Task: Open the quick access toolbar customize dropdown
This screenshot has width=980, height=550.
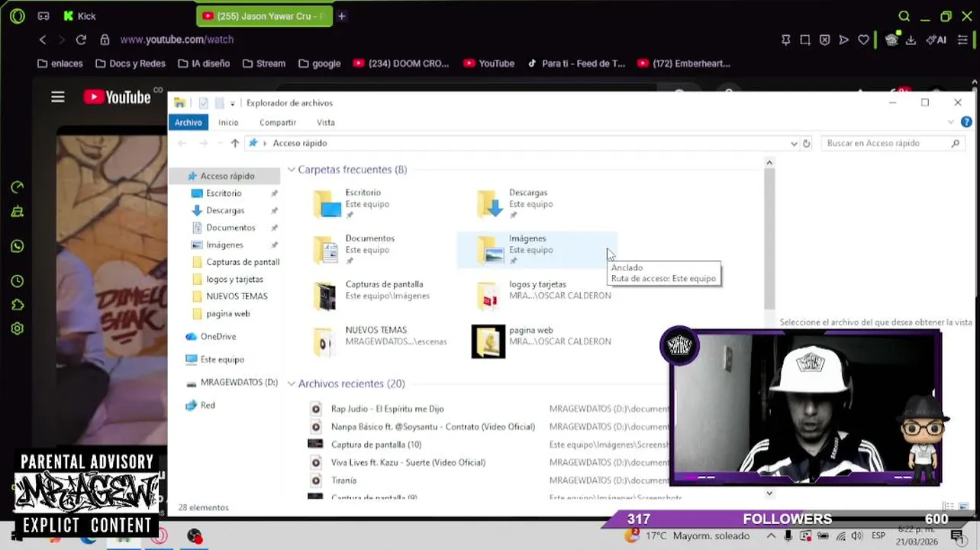Action: [232, 103]
